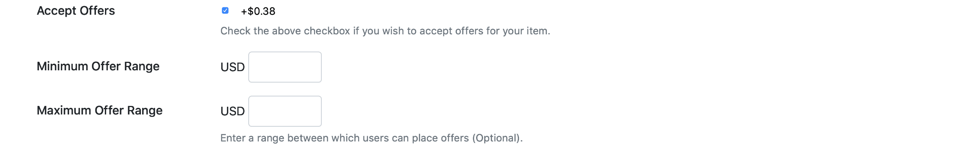Click 'accept offers for your item' text
The height and width of the screenshot is (148, 980).
pos(483,31)
